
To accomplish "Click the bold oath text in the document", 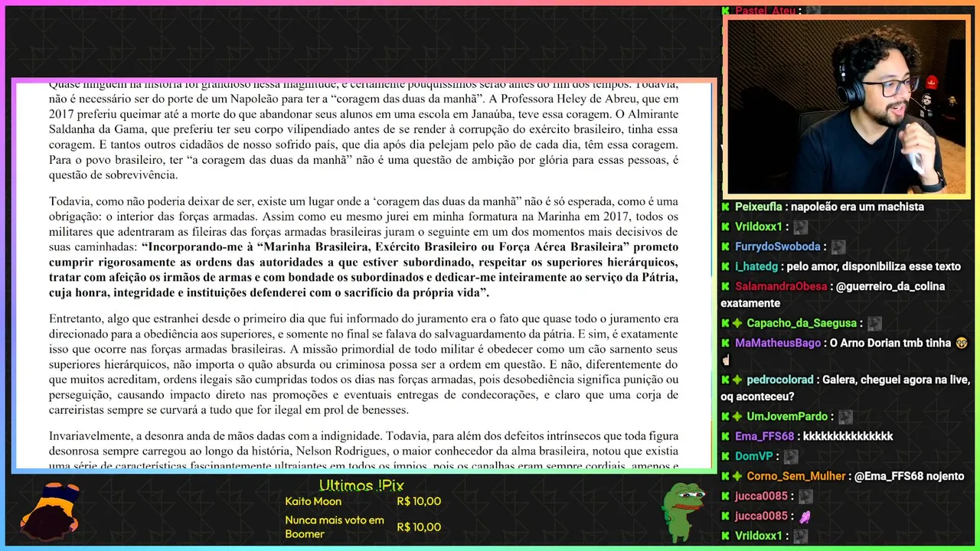I will coord(364,269).
